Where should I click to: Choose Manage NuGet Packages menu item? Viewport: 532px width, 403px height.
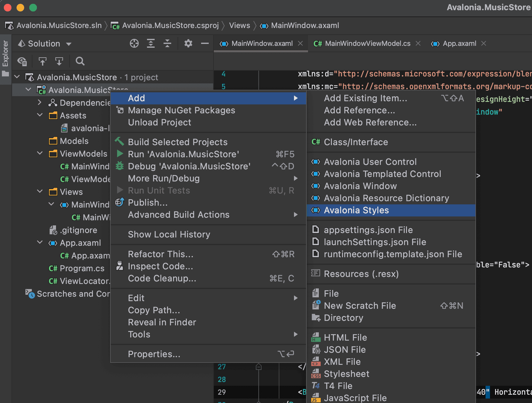click(x=181, y=110)
